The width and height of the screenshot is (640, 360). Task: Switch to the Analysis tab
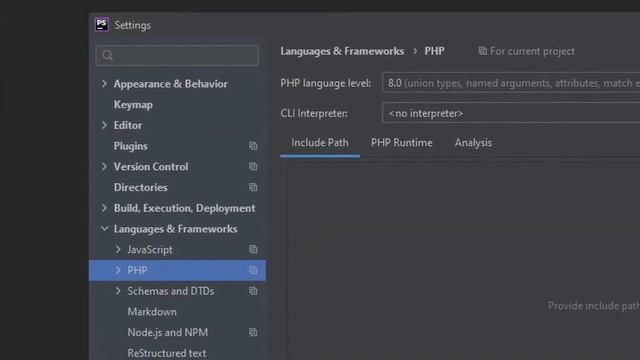pos(473,143)
